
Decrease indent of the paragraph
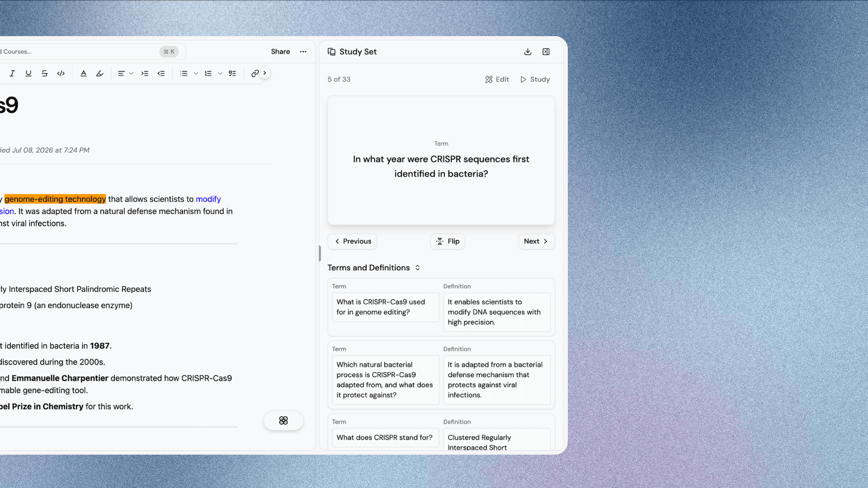tap(161, 73)
